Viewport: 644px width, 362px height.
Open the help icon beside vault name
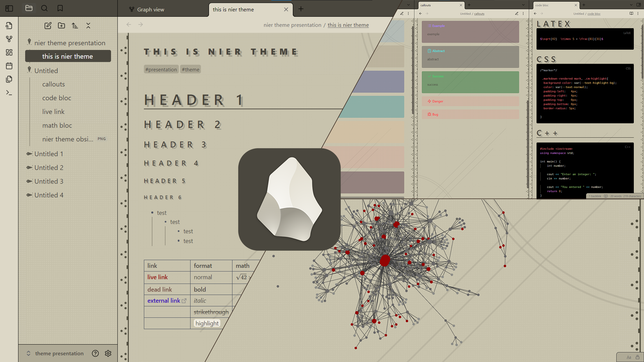pyautogui.click(x=95, y=353)
